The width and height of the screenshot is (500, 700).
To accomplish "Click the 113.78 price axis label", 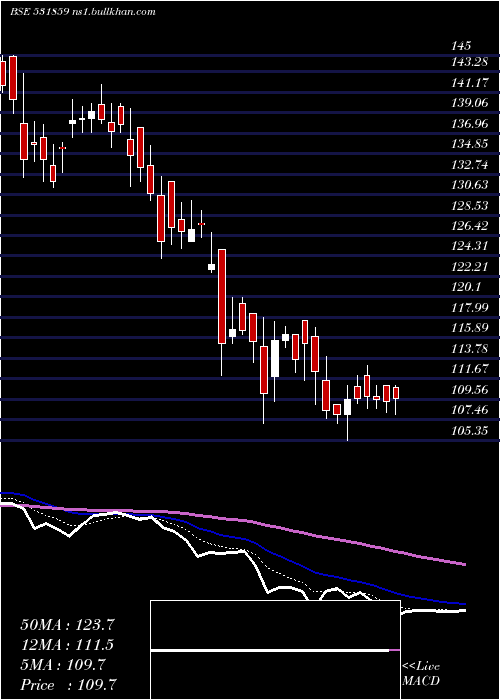I will point(470,349).
